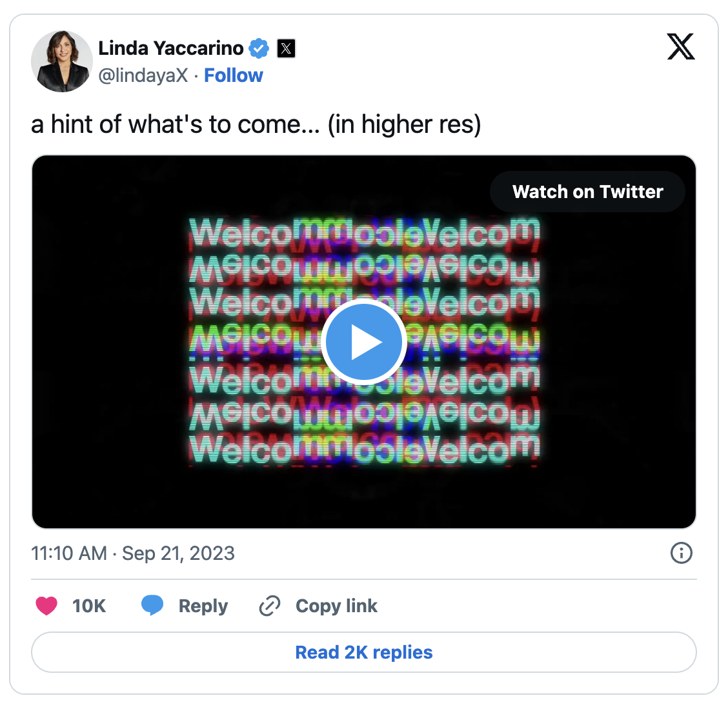Click the tweet text about higher res

coord(256,124)
